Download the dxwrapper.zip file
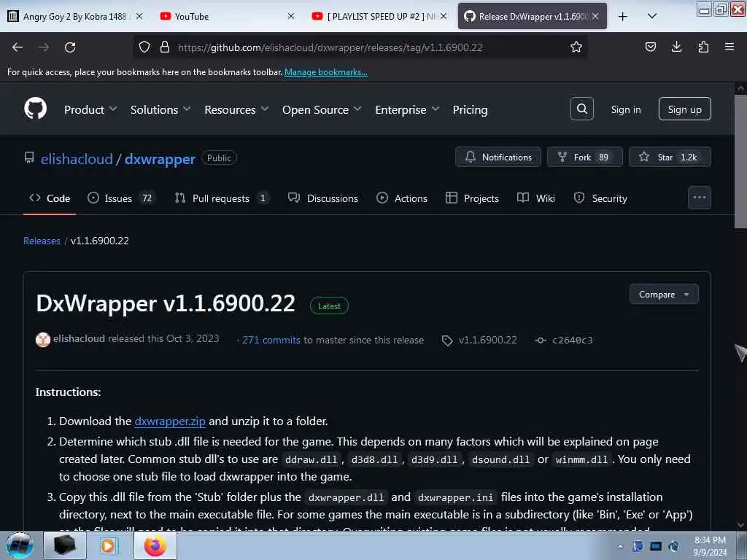This screenshot has height=560, width=747. [170, 421]
